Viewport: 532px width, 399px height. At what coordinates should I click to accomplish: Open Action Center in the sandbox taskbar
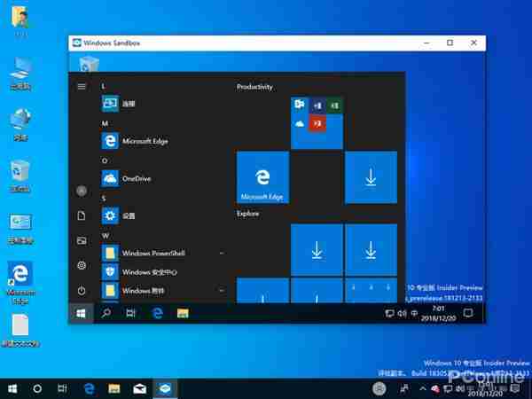[x=468, y=313]
